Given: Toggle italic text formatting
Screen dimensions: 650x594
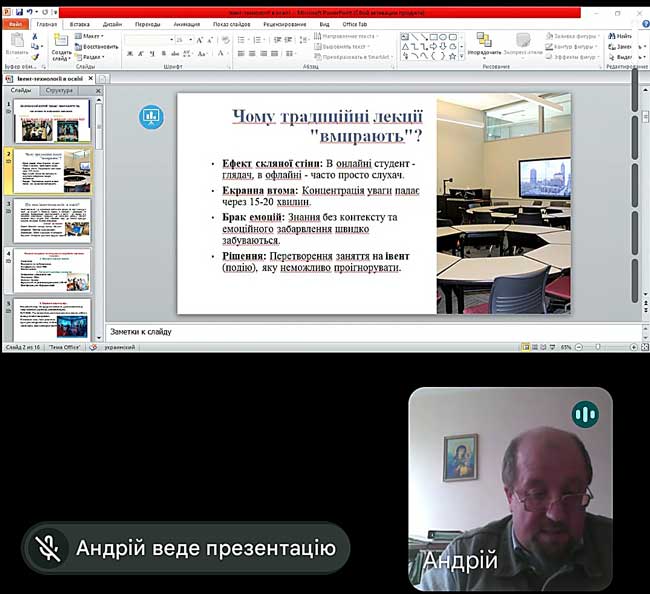Looking at the screenshot, I should pos(140,52).
